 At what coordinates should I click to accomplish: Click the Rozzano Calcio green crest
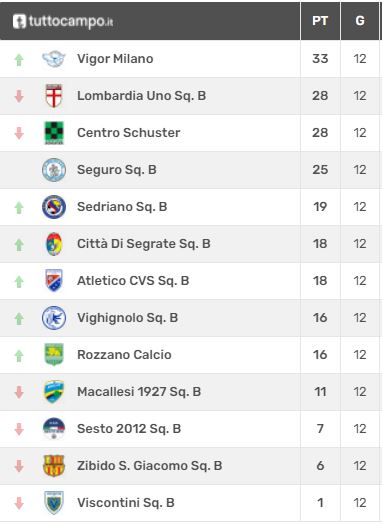(x=54, y=355)
